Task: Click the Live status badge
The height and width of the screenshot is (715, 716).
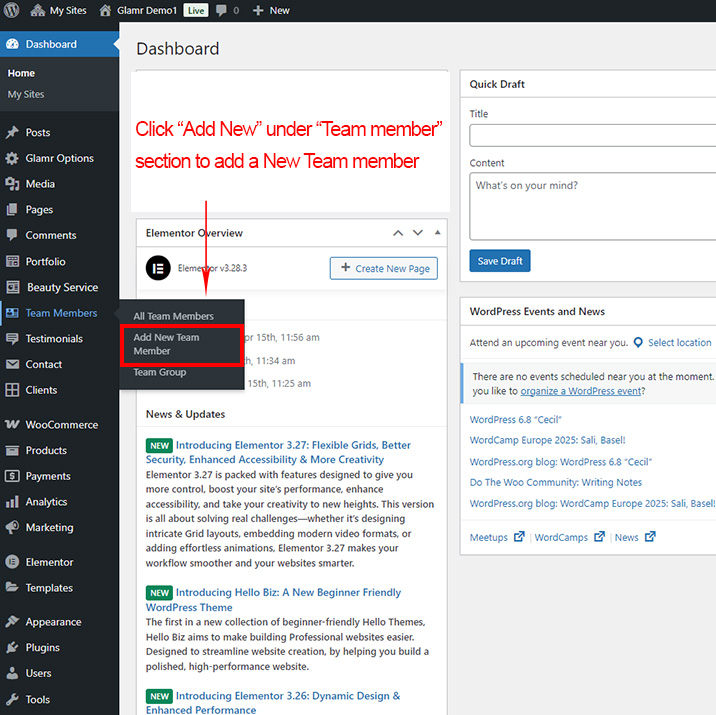Action: click(195, 11)
